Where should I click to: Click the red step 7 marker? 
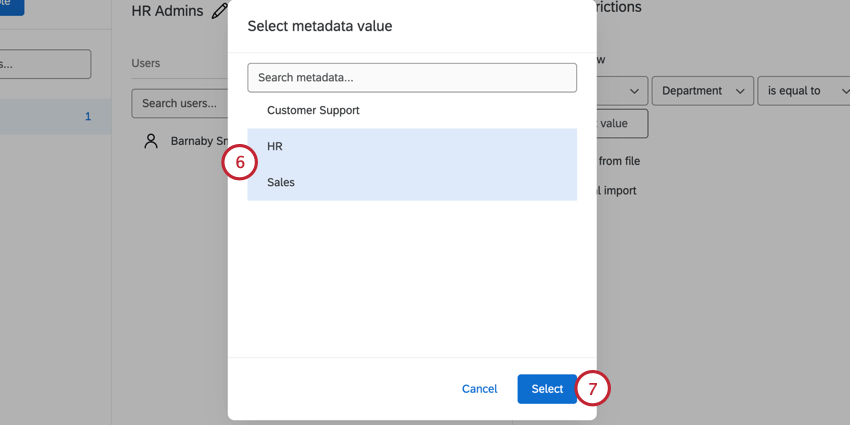click(x=592, y=389)
